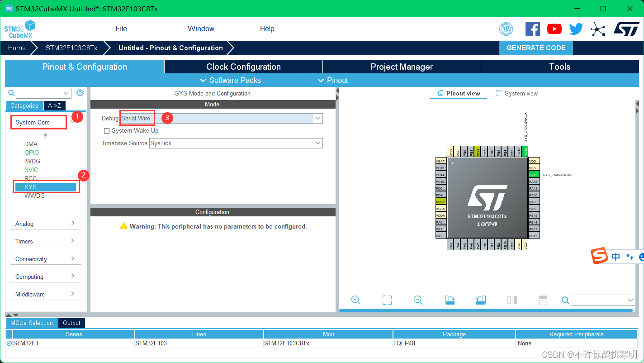This screenshot has width=644, height=363.
Task: Click the peripheral search magnifier icon
Action: coord(12,93)
